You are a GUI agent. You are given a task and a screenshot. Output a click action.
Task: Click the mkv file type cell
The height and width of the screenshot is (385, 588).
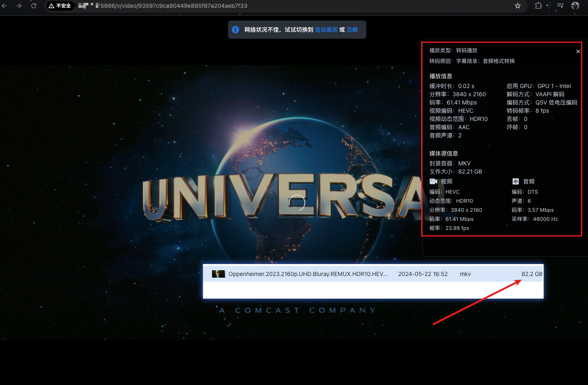click(x=465, y=274)
